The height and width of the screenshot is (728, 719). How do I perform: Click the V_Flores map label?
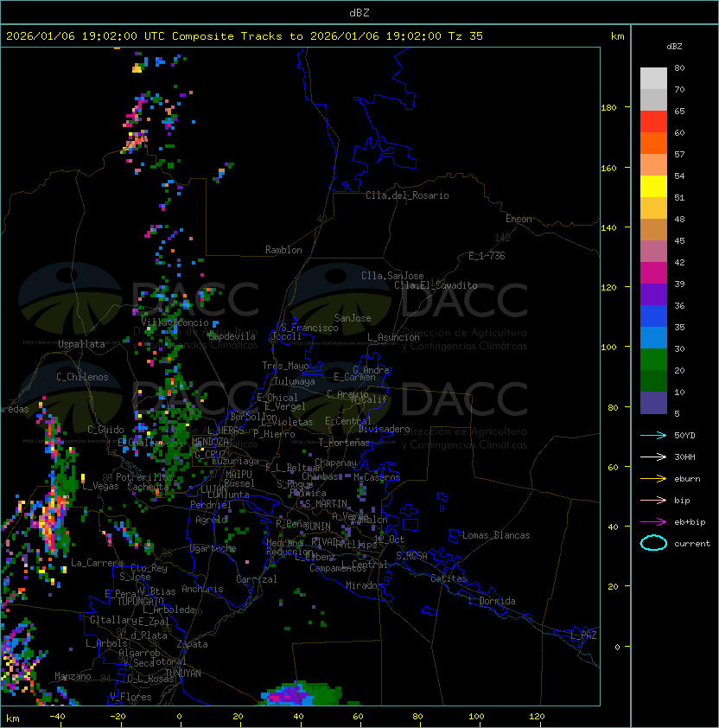coord(130,697)
